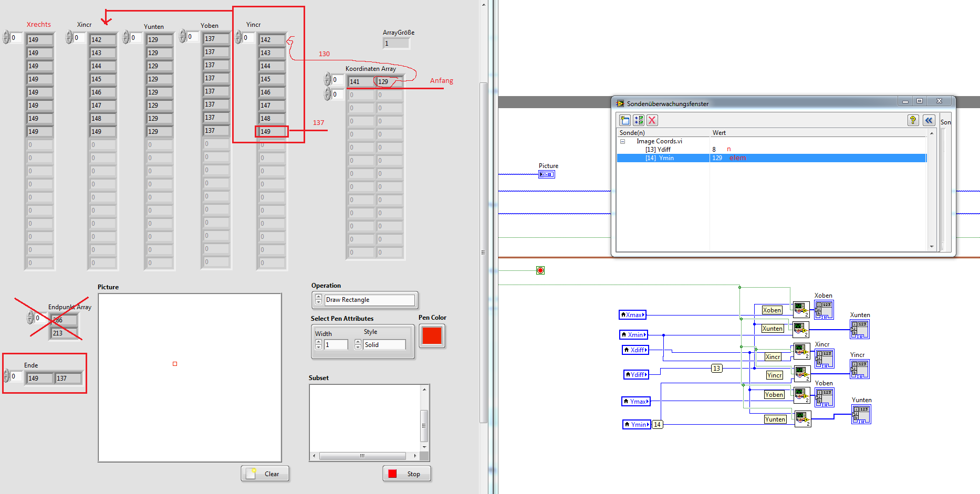Select the [13] Ydiff probe row
980x494 pixels.
pos(772,150)
